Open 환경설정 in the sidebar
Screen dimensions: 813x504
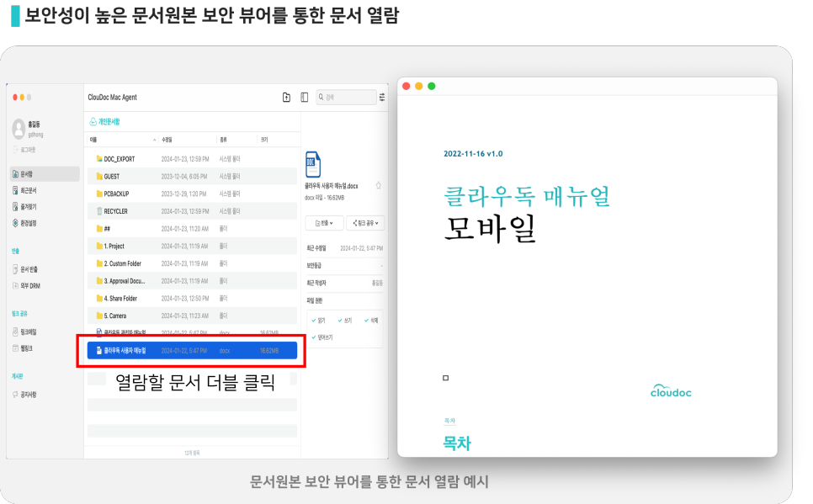(24, 223)
